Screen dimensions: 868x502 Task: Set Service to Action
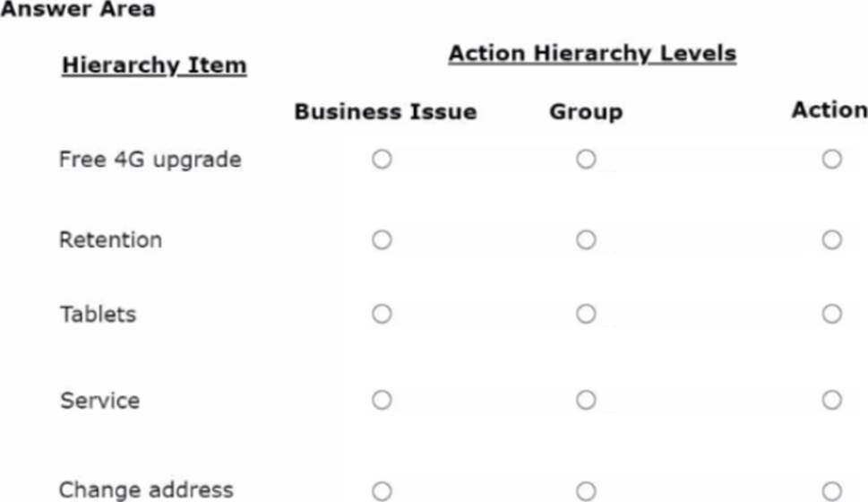point(831,400)
